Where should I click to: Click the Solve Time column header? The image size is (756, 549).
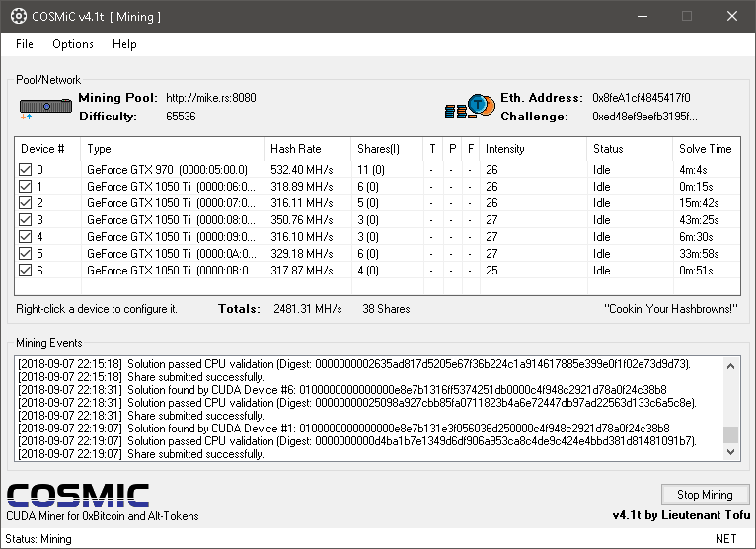click(707, 149)
